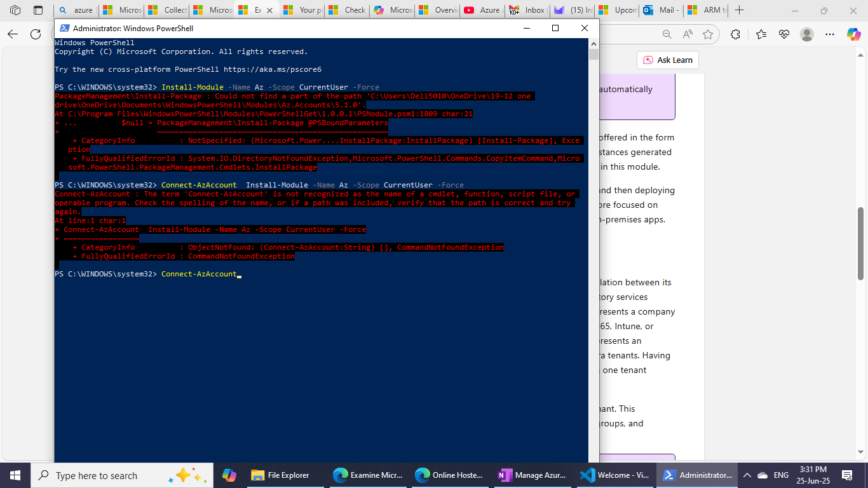Open a new tab with the plus button
Screen dimensions: 868x488
click(739, 10)
